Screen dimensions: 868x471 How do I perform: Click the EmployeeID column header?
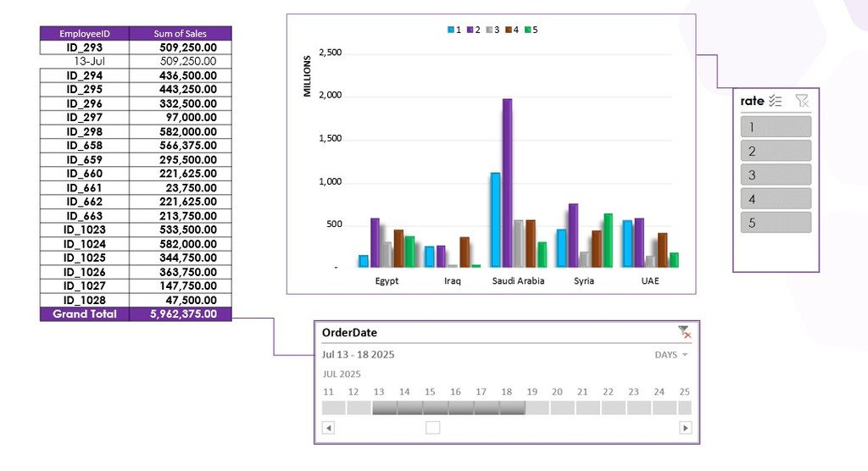pos(85,33)
